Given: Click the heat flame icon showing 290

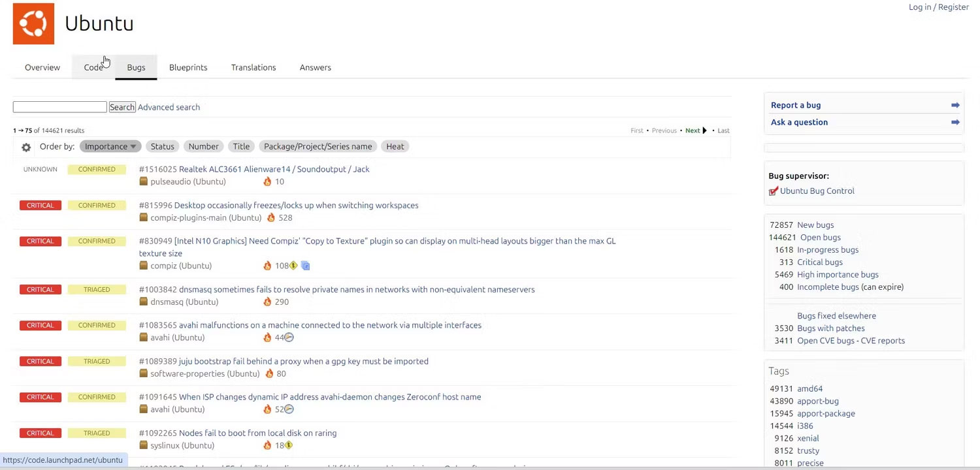Looking at the screenshot, I should (267, 302).
